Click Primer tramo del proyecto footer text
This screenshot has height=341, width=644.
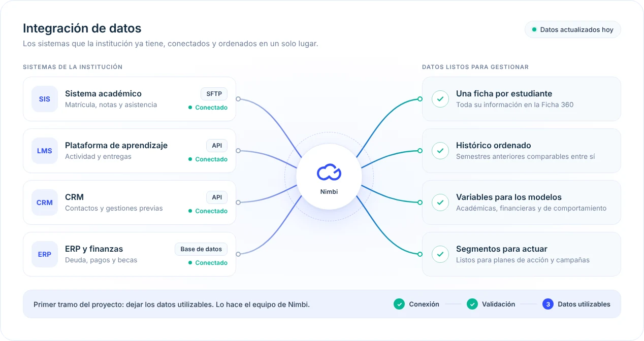[x=172, y=304]
